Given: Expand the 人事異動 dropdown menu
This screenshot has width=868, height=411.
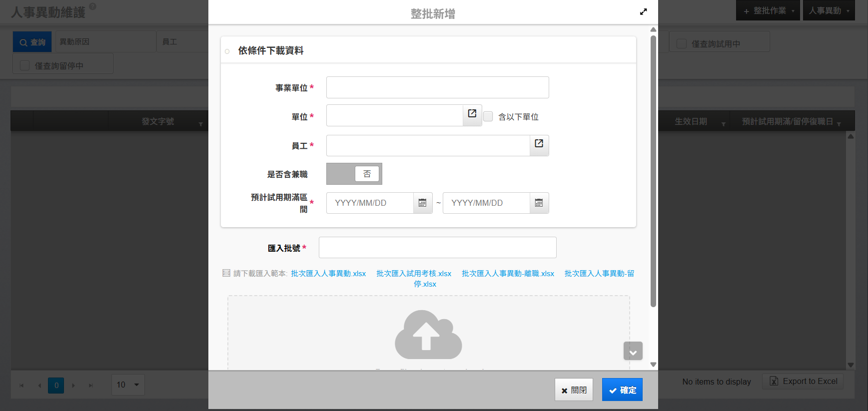Looking at the screenshot, I should (829, 10).
